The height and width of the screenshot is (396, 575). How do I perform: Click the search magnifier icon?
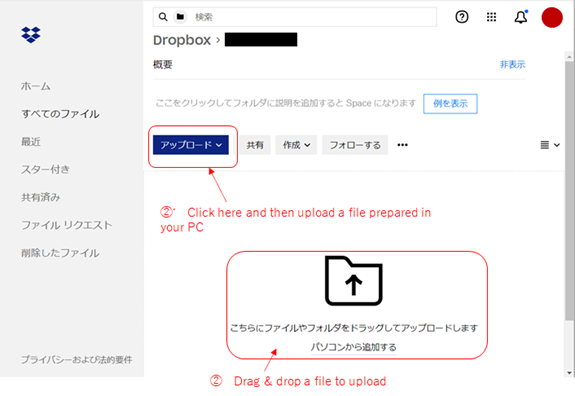pos(163,17)
